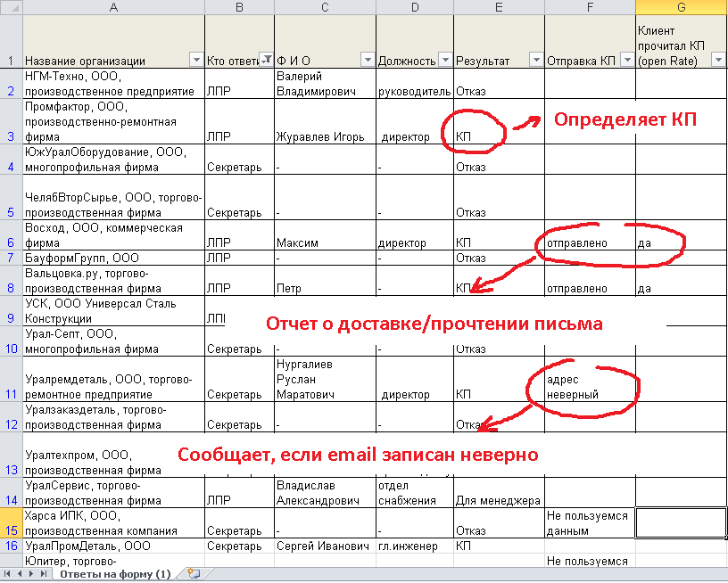Click 'отправлено' in Вальцовка.ру row

coord(590,281)
